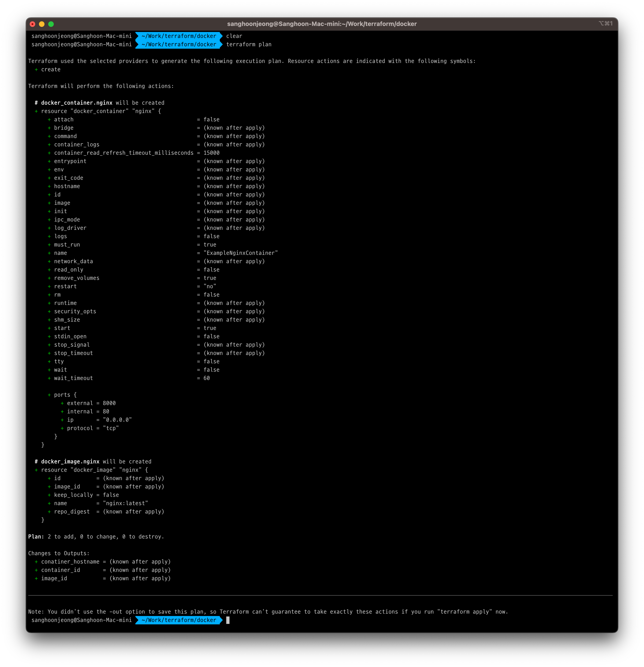Click the ⌥⌘1 shortcut indicator in title bar

tap(606, 23)
